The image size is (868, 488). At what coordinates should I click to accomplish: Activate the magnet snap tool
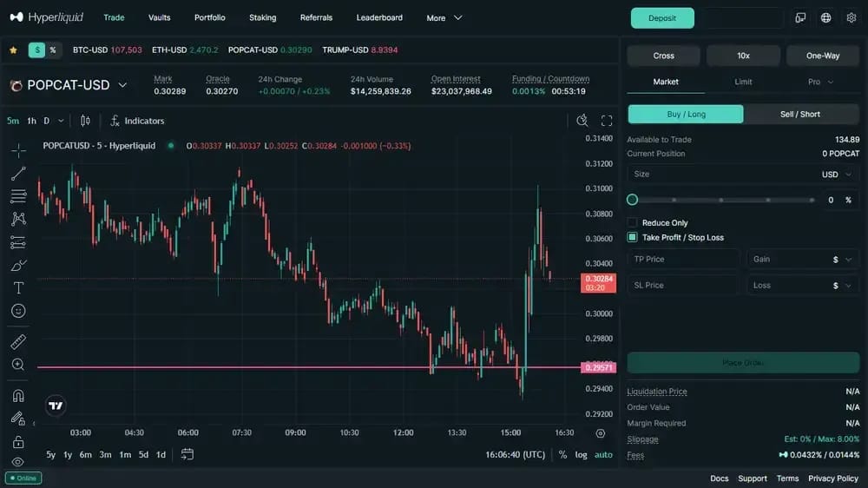click(18, 395)
